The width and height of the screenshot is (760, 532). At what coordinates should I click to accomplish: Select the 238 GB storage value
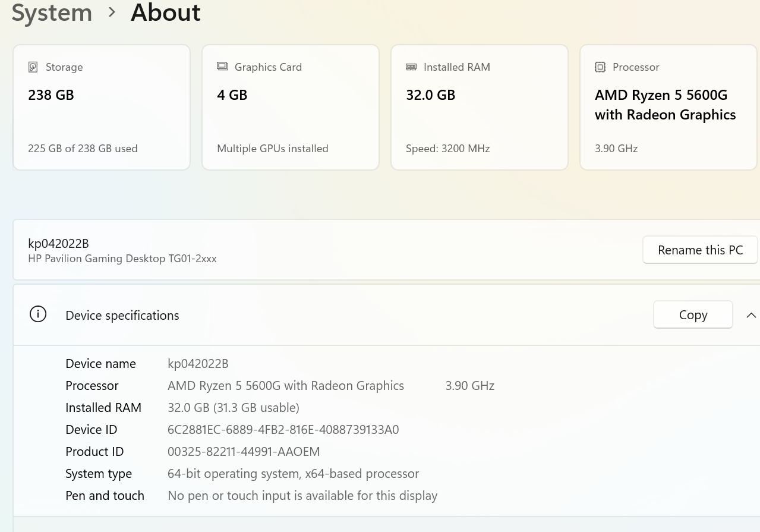coord(51,95)
